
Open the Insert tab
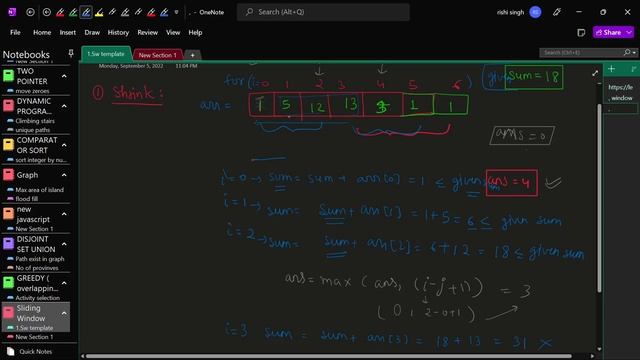click(67, 33)
